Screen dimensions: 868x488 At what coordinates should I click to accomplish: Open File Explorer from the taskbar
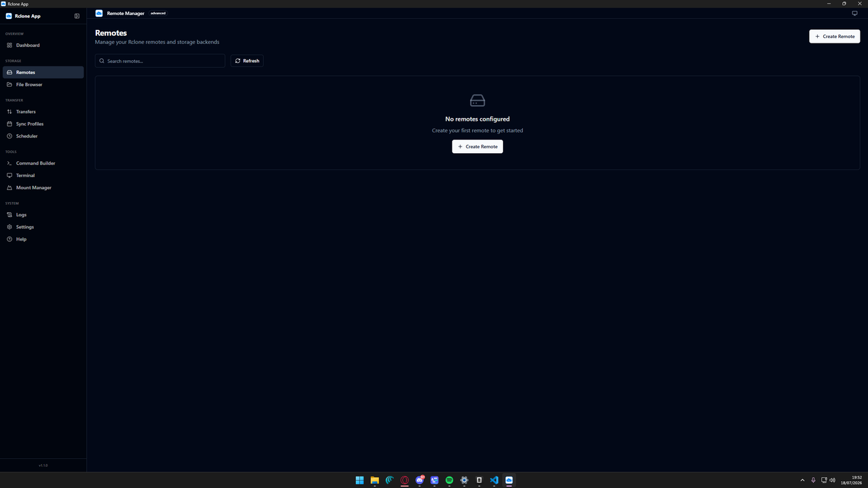pos(374,480)
